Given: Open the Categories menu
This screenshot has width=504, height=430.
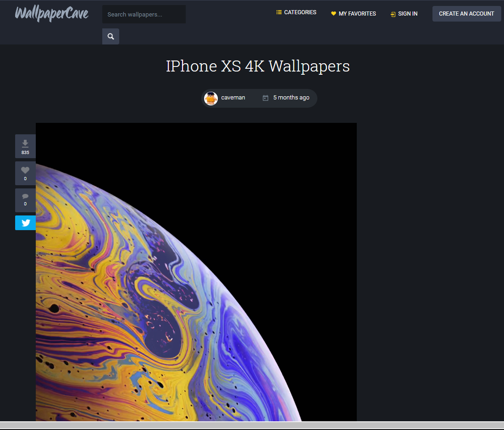Looking at the screenshot, I should pos(296,12).
